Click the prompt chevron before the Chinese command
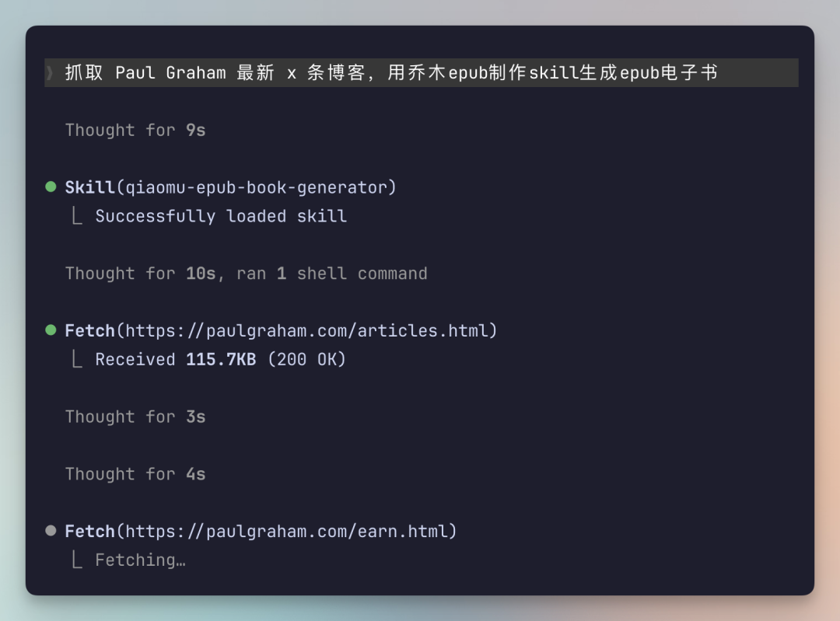Viewport: 840px width, 621px height. tap(50, 73)
